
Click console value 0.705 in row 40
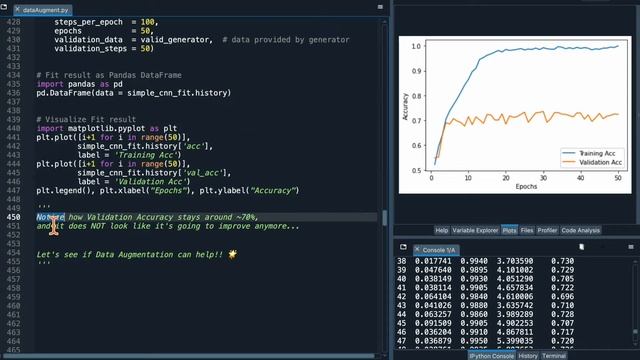coord(562,279)
